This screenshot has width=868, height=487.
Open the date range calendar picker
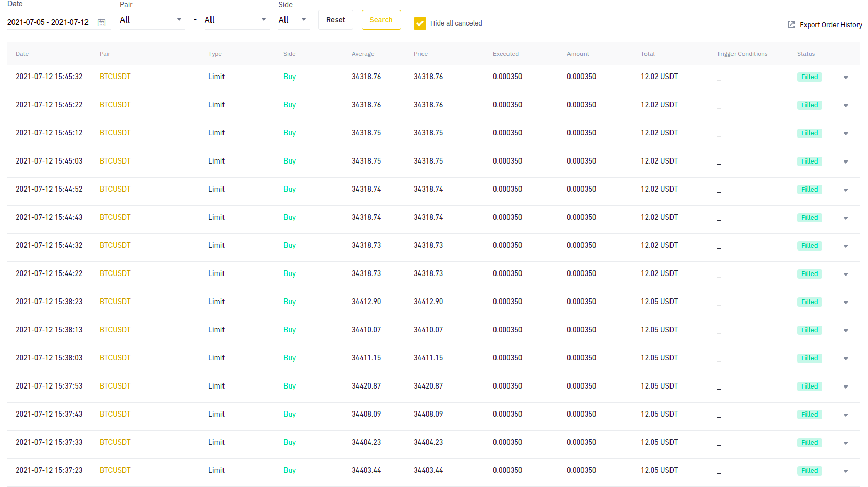click(x=102, y=22)
